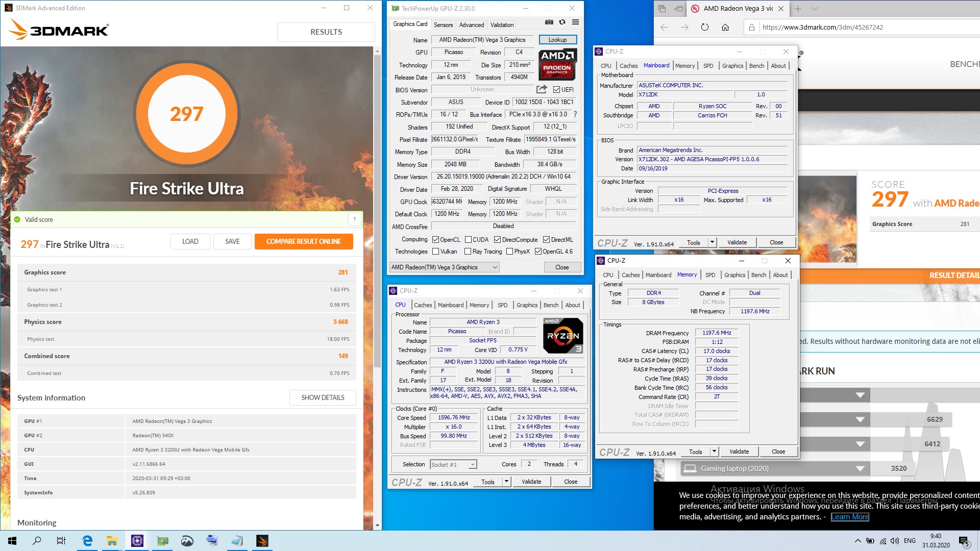Toggle the Ray Tracing checkbox

[x=468, y=252]
